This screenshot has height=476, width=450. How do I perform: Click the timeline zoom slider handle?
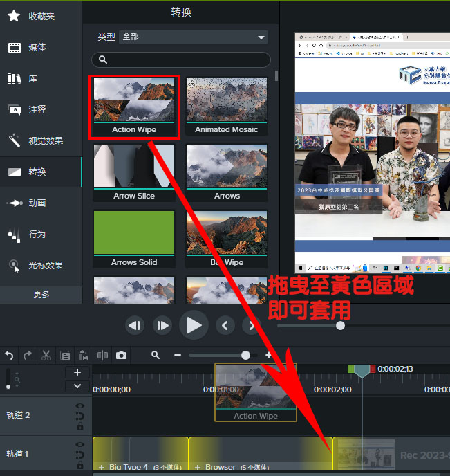click(x=245, y=355)
